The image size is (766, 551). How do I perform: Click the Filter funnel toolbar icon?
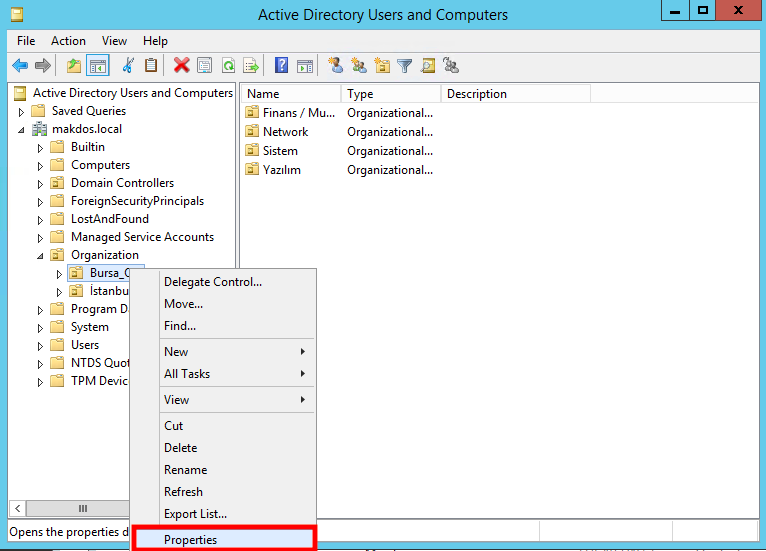tap(404, 65)
